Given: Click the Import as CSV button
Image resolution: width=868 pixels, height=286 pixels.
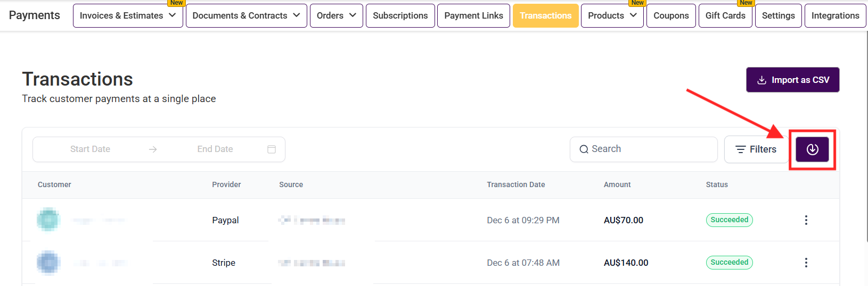Looking at the screenshot, I should pyautogui.click(x=792, y=80).
